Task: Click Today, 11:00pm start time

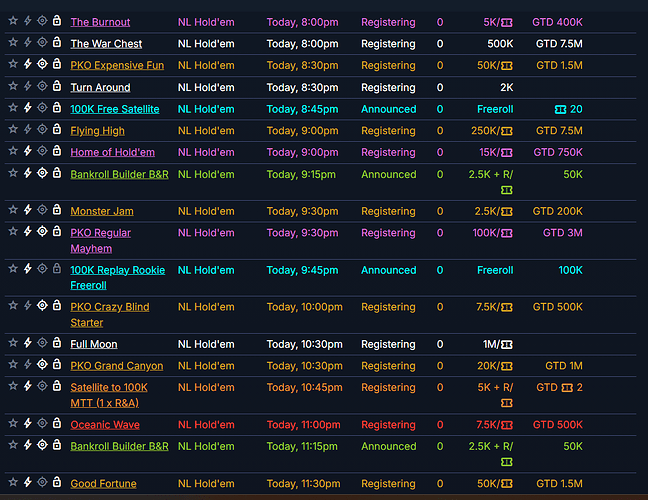Action: [x=303, y=425]
